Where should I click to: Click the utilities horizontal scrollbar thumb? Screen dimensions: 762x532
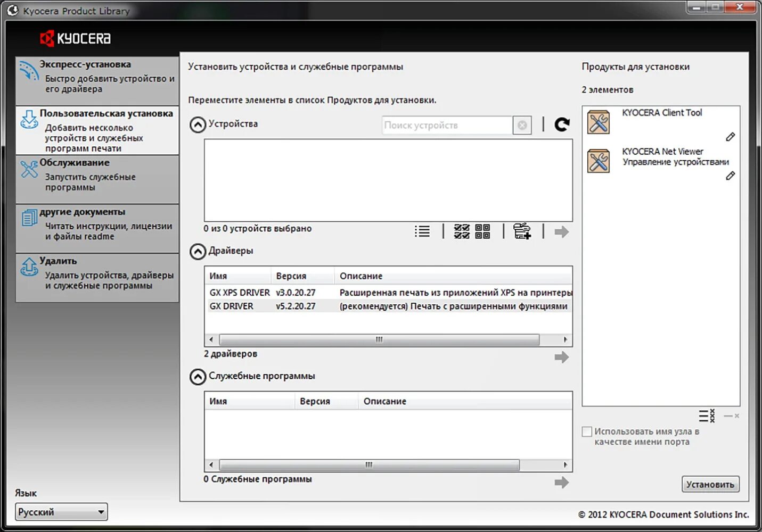point(369,465)
